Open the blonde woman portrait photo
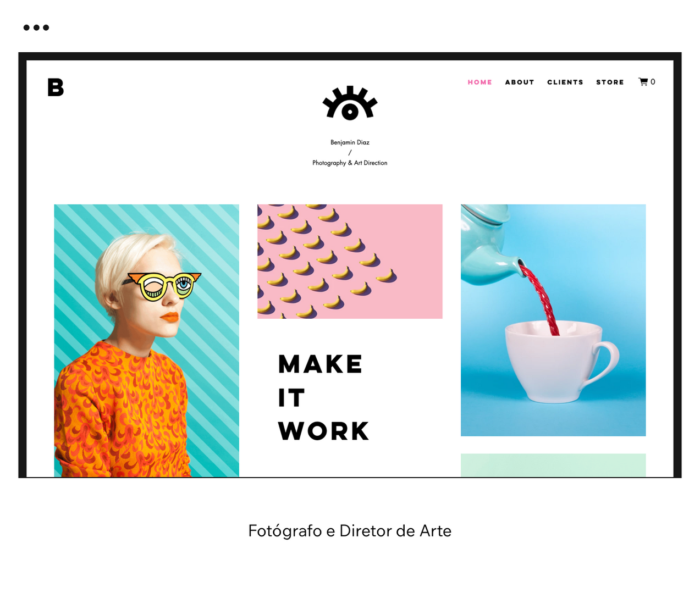This screenshot has width=700, height=593. click(x=147, y=341)
